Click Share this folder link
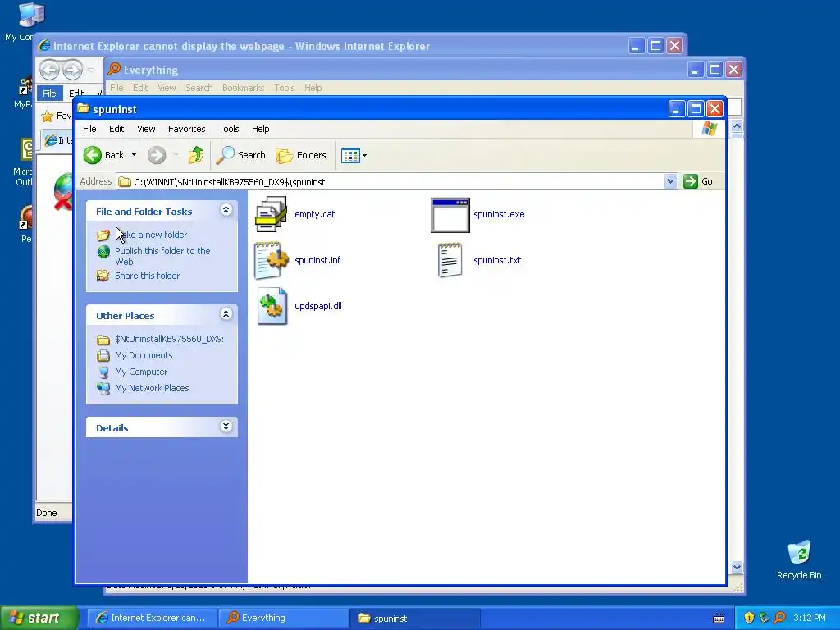The height and width of the screenshot is (630, 840). (148, 276)
